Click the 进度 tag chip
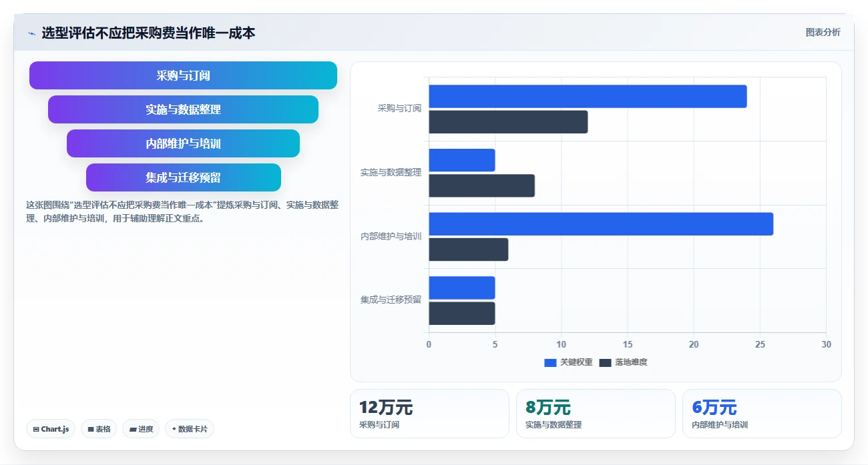 (x=141, y=429)
